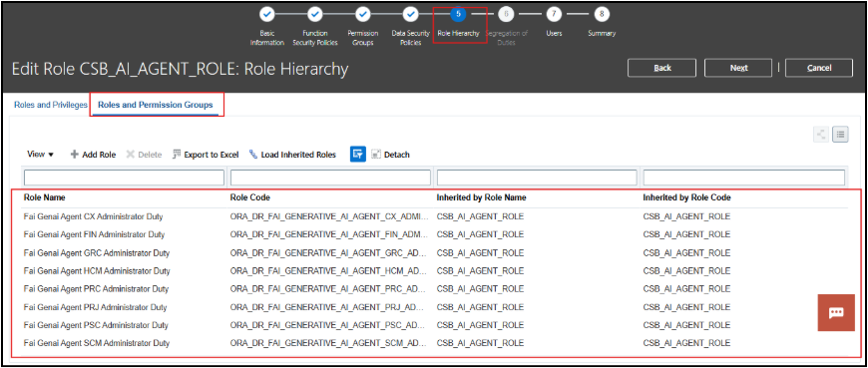Click Load Inherited Roles
868x368 pixels.
[293, 155]
